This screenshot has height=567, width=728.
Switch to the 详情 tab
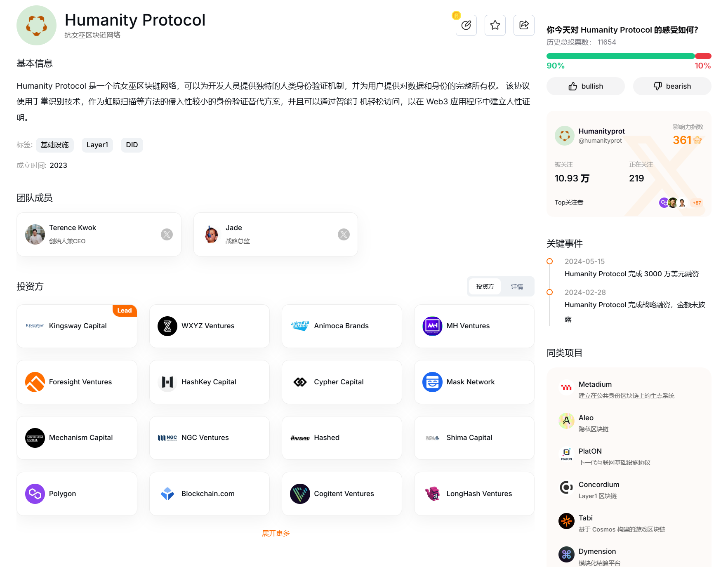pos(517,287)
